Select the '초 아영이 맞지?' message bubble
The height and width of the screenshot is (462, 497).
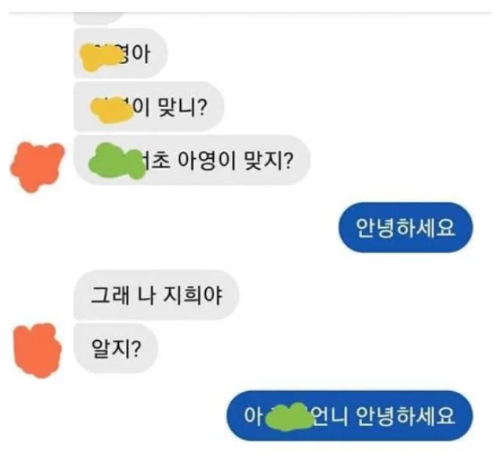click(192, 160)
